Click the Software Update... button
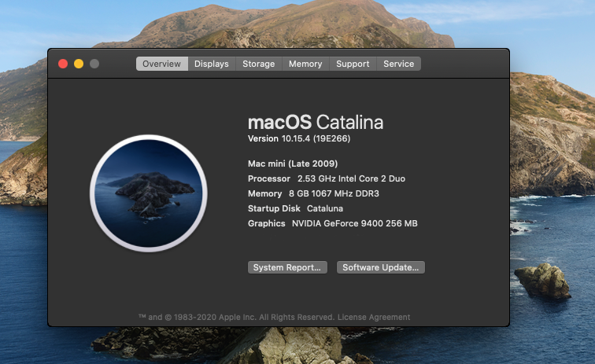Viewport: 595px width, 364px height. point(381,267)
